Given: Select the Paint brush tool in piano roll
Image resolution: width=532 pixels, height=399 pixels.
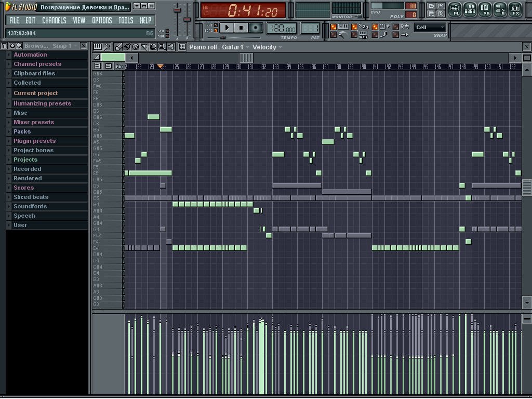Looking at the screenshot, I should click(x=127, y=47).
